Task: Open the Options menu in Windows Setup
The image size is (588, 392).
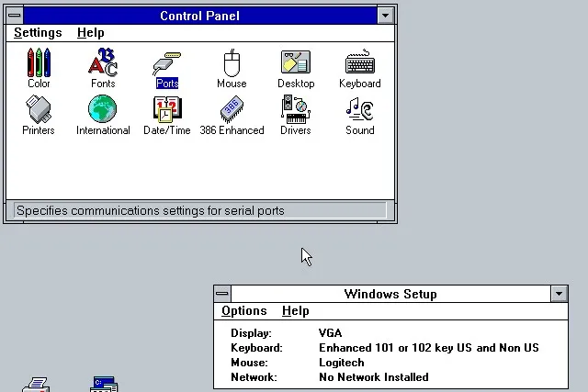Action: (x=243, y=311)
